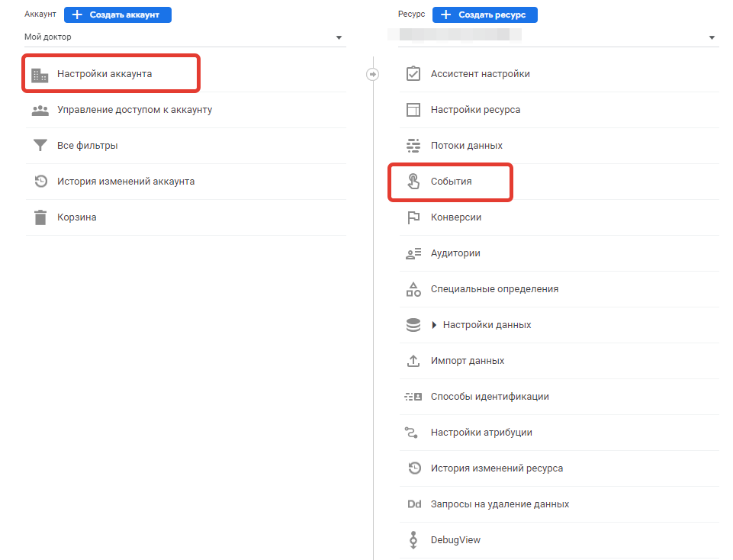
Task: Click the Создать аккаунт button
Action: 117,14
